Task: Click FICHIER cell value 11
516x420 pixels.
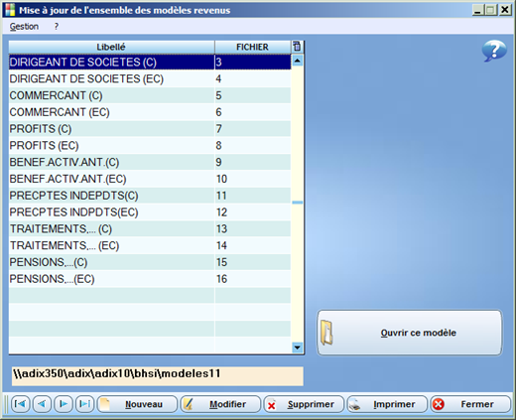Action: point(253,196)
